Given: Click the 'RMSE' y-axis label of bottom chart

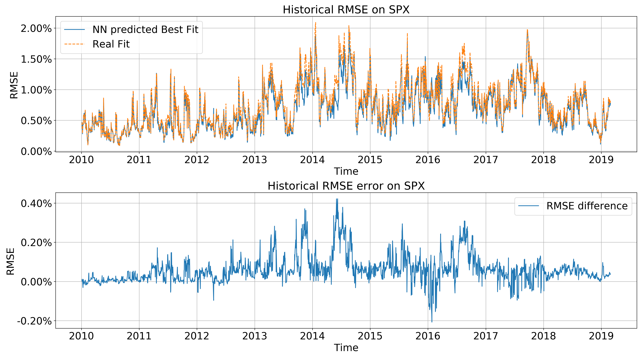Looking at the screenshot, I should (10, 261).
